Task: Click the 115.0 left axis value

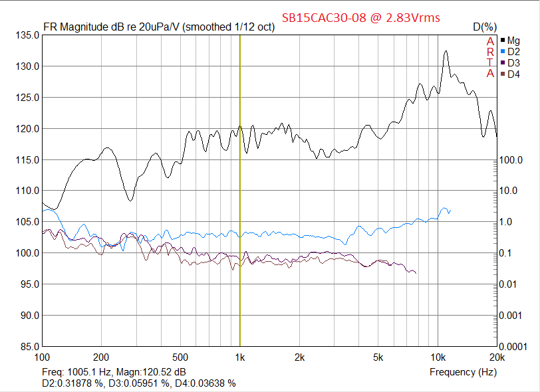Action: pos(27,159)
